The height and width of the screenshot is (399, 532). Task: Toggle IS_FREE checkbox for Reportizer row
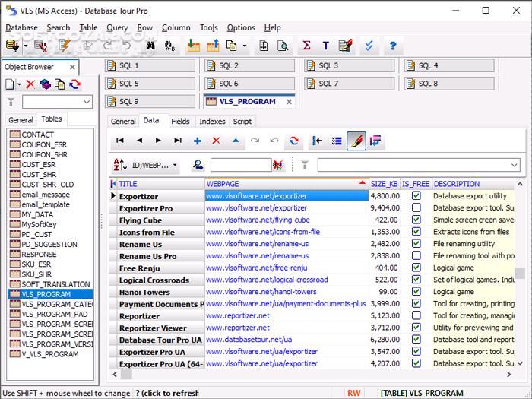coord(416,315)
